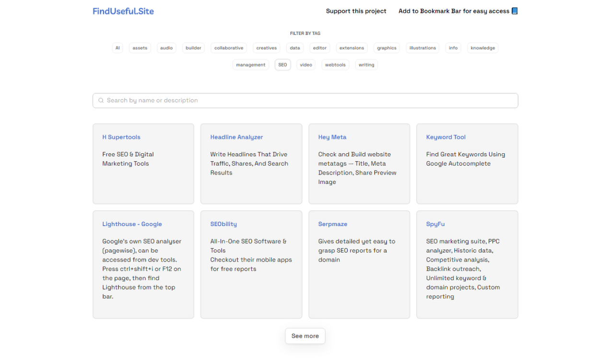609x364 pixels.
Task: Select the audio tag filter
Action: tap(166, 48)
